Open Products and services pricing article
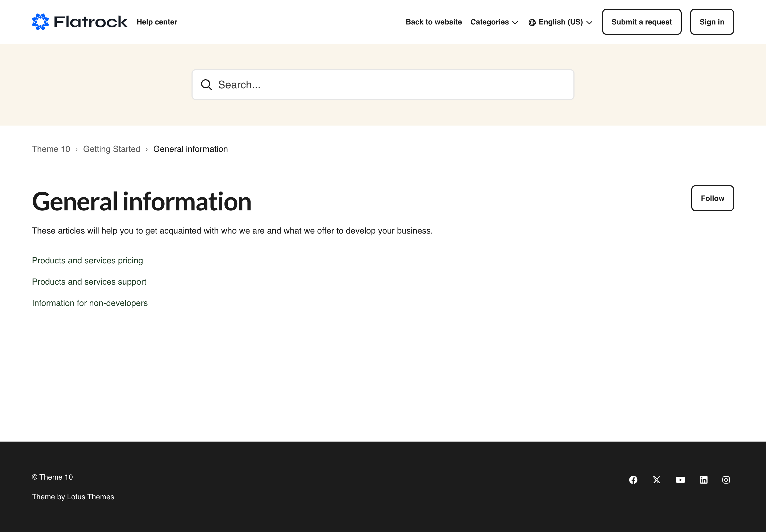The image size is (766, 532). pos(87,260)
